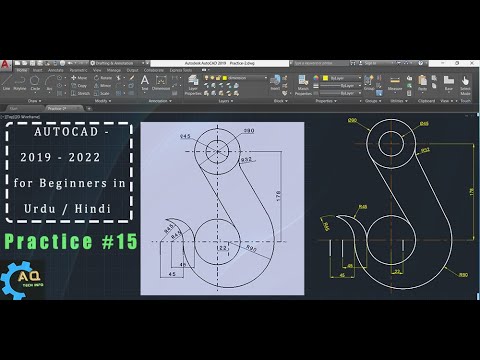This screenshot has height=360, width=480.
Task: Switch to the Parametric ribbon tab
Action: point(78,70)
